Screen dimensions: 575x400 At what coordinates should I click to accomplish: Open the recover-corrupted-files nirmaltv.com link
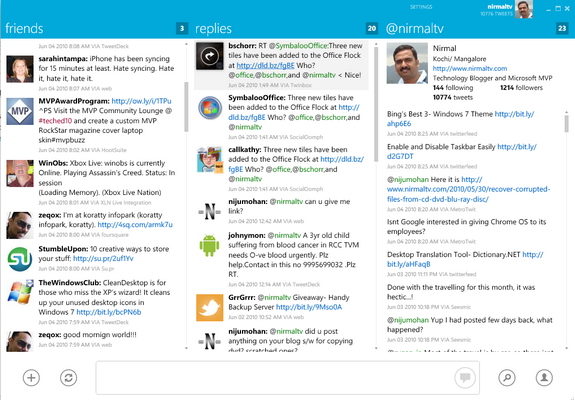469,189
